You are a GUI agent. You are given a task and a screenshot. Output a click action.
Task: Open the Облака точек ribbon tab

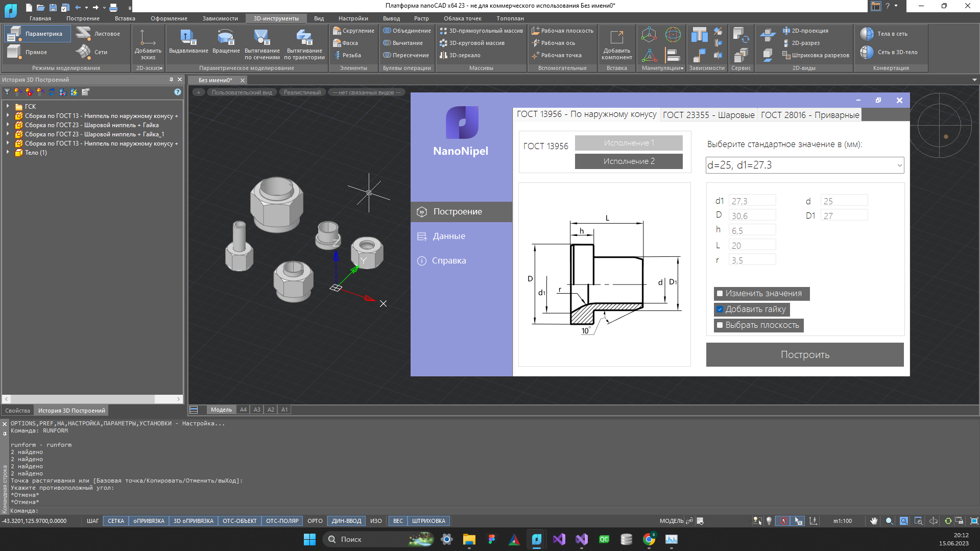462,18
